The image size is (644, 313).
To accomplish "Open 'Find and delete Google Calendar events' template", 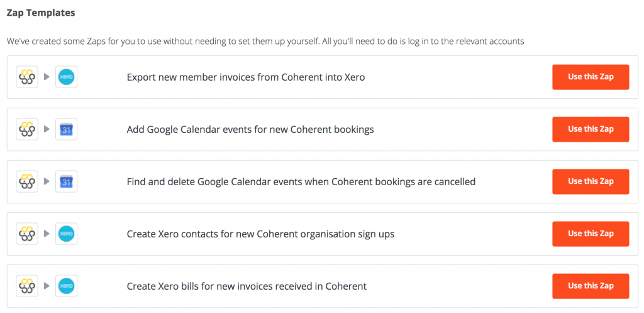I will 301,182.
